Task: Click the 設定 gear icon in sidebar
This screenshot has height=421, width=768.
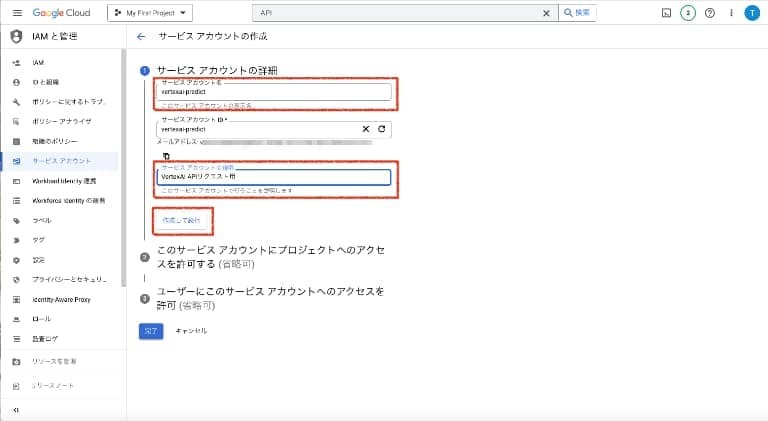Action: pyautogui.click(x=16, y=260)
